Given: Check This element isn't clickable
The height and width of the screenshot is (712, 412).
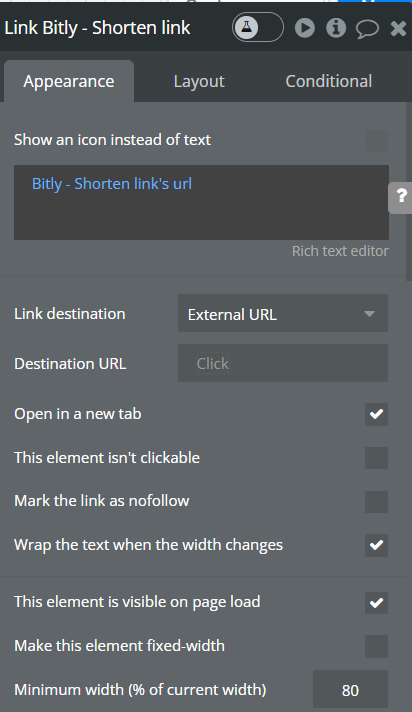Looking at the screenshot, I should click(x=376, y=458).
